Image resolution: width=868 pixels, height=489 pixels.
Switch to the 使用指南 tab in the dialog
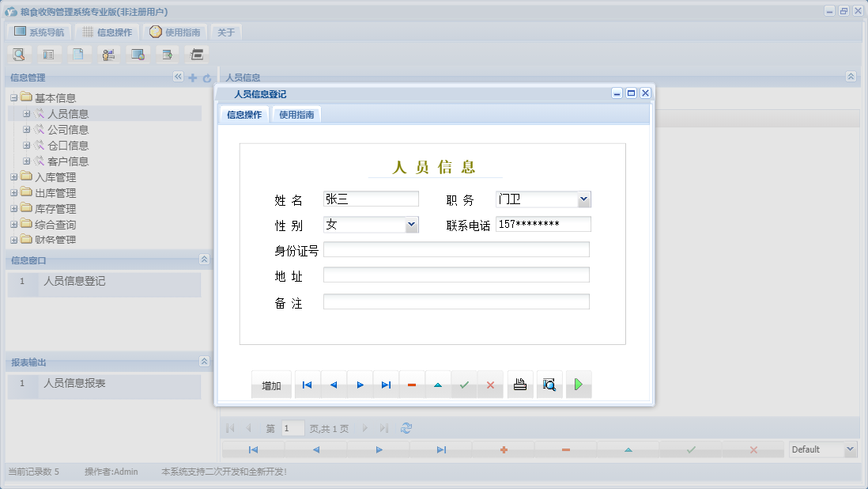(296, 114)
